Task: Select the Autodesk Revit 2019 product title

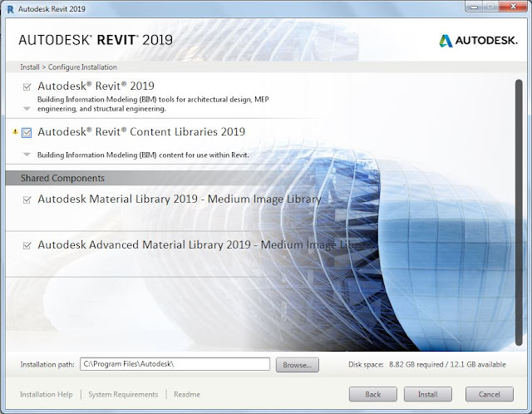Action: (x=96, y=86)
